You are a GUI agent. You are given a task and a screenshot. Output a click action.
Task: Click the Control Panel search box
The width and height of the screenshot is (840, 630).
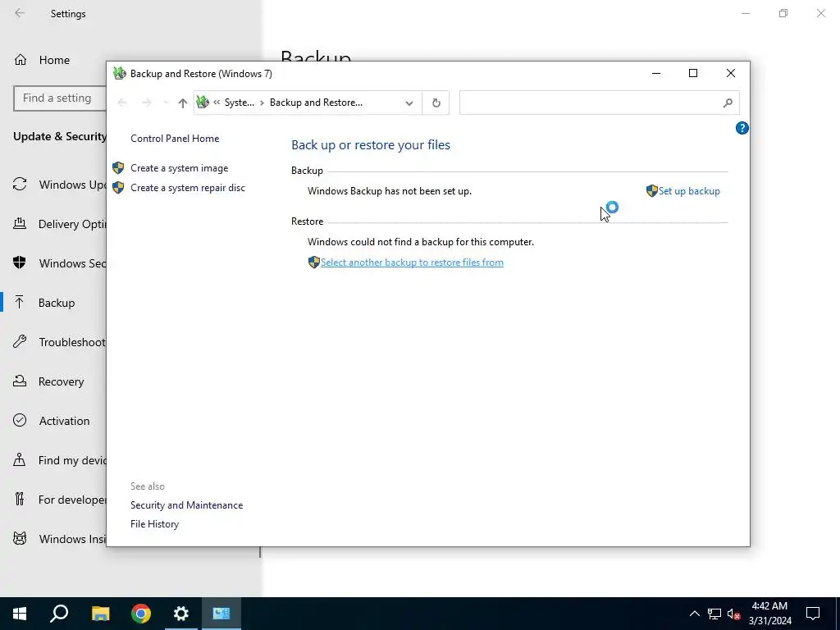click(x=599, y=103)
